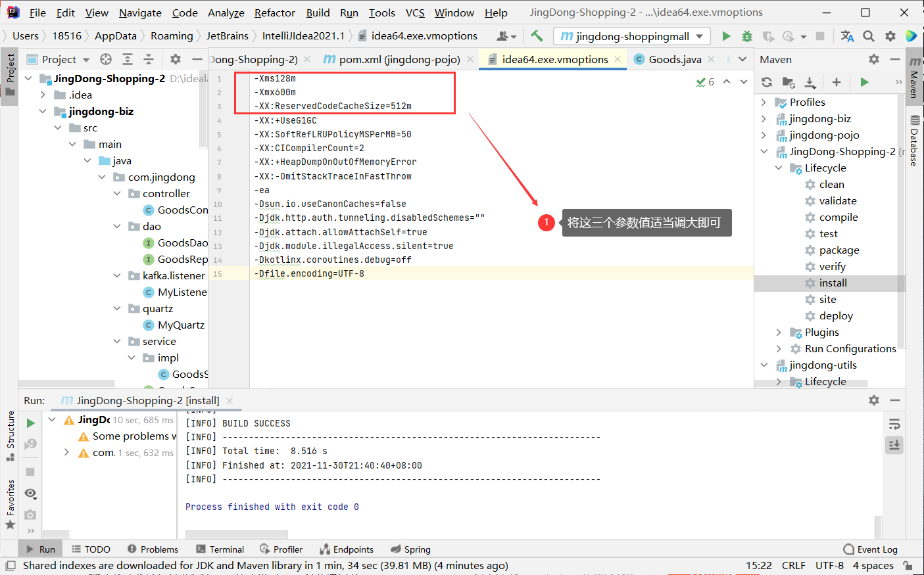Viewport: 924px width, 575px height.
Task: Click the UTF-8 encoding status widget
Action: click(x=829, y=565)
